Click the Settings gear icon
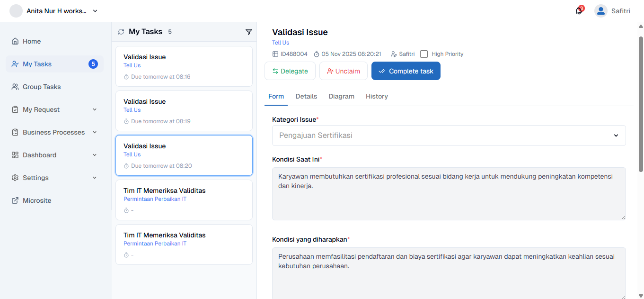The image size is (644, 299). 15,178
